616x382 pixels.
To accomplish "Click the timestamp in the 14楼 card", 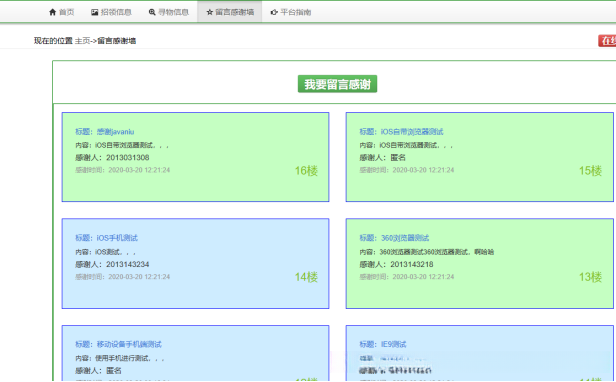I will (139, 277).
